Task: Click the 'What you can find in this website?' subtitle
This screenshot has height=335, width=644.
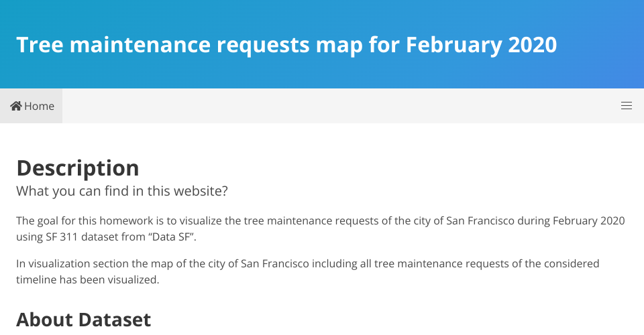Action: point(122,191)
